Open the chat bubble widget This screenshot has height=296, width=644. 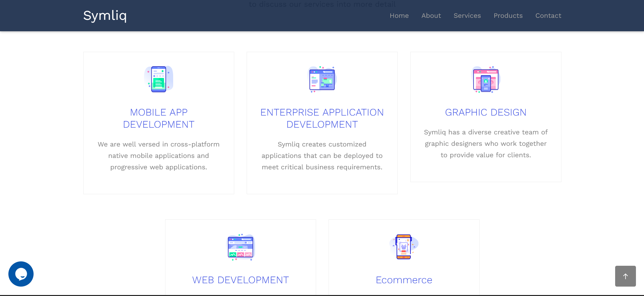tap(21, 274)
